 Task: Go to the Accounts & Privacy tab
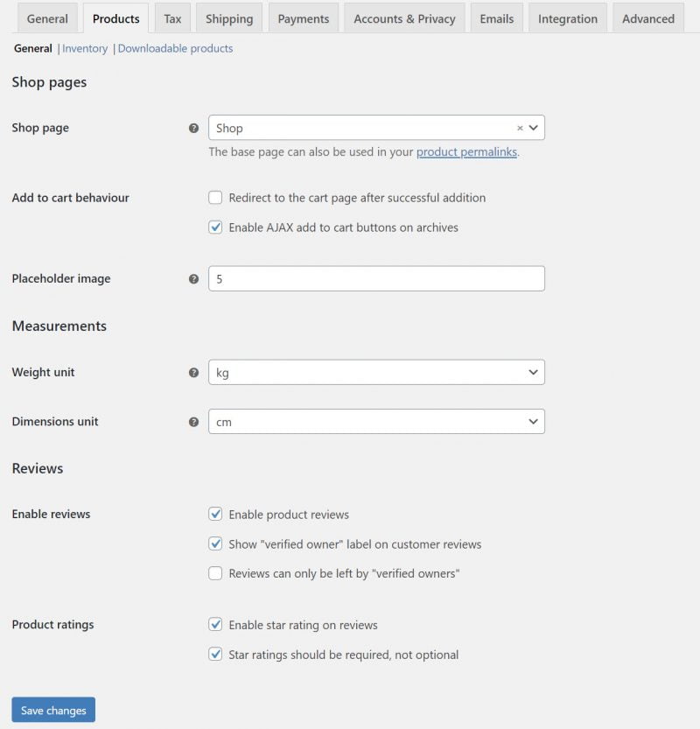pos(403,18)
